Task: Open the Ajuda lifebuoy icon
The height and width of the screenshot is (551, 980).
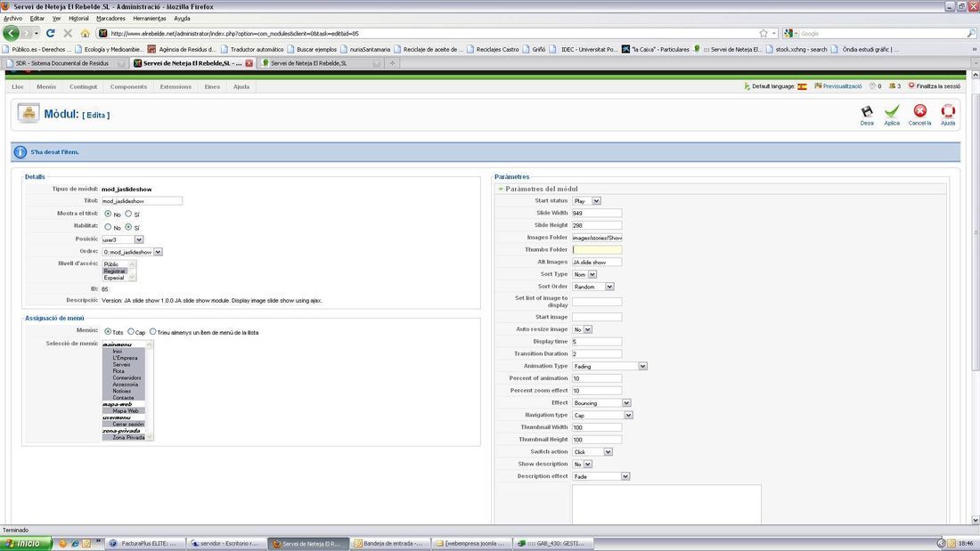Action: [x=948, y=111]
